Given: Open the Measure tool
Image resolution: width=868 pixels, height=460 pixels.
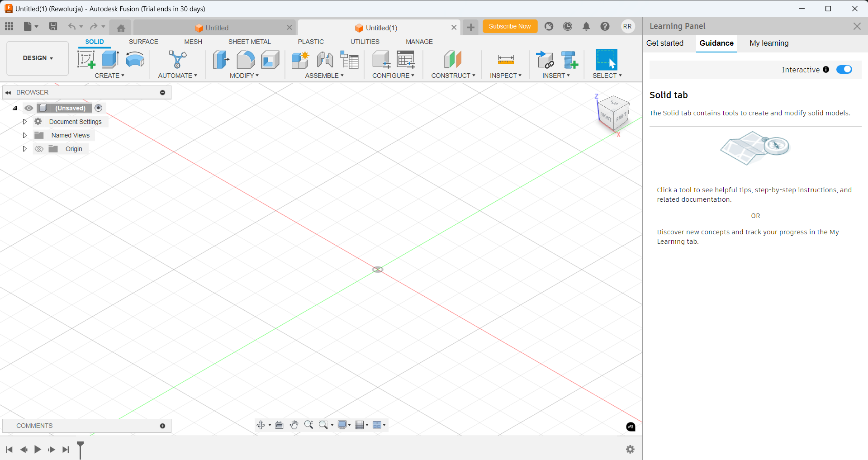Looking at the screenshot, I should coord(505,60).
